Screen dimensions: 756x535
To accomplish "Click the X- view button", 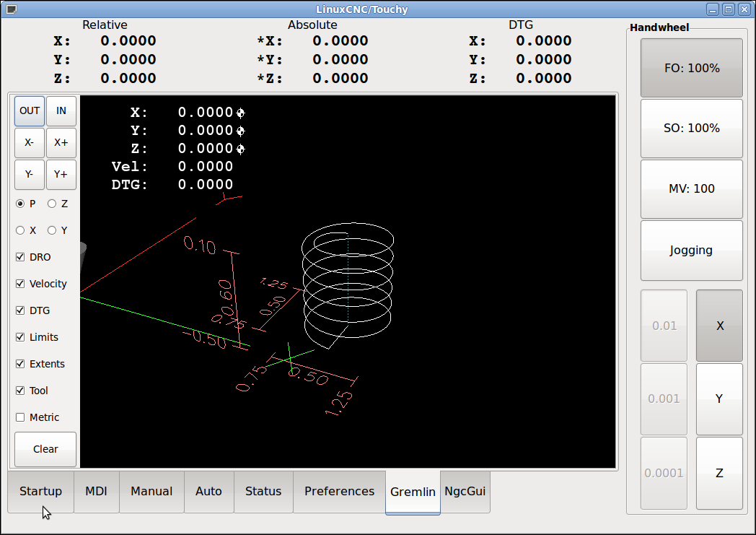I will coord(30,143).
